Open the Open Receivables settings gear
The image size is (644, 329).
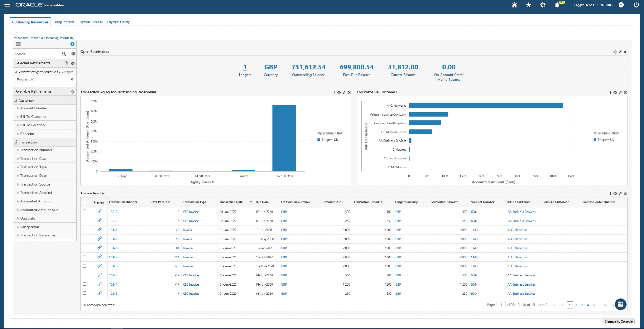[x=615, y=52]
